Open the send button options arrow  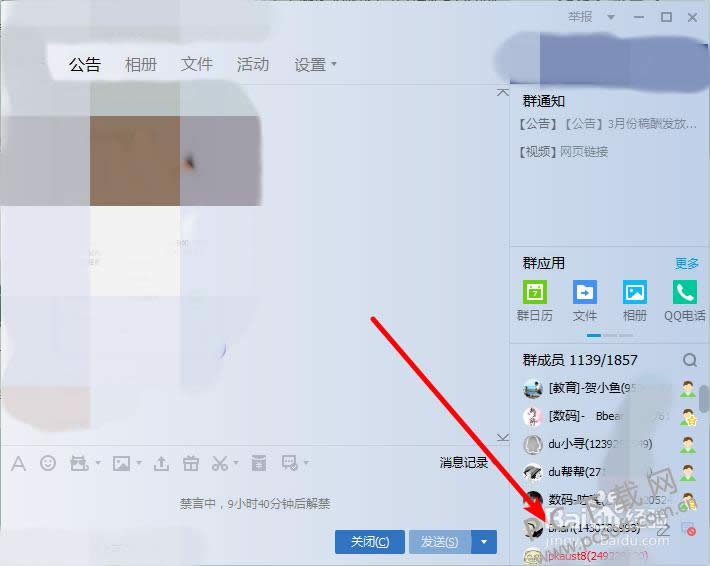click(x=484, y=542)
